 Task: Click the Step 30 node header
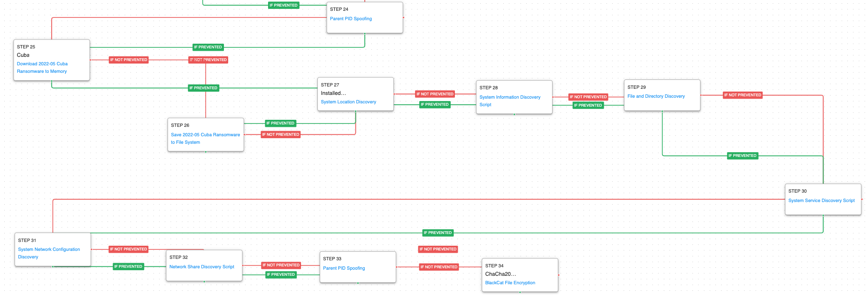pyautogui.click(x=797, y=191)
